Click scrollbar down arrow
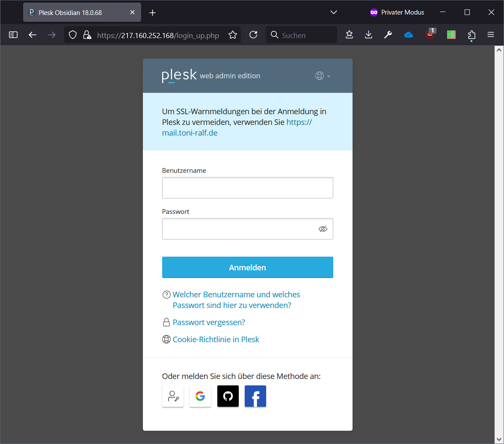The width and height of the screenshot is (504, 444). click(x=499, y=439)
